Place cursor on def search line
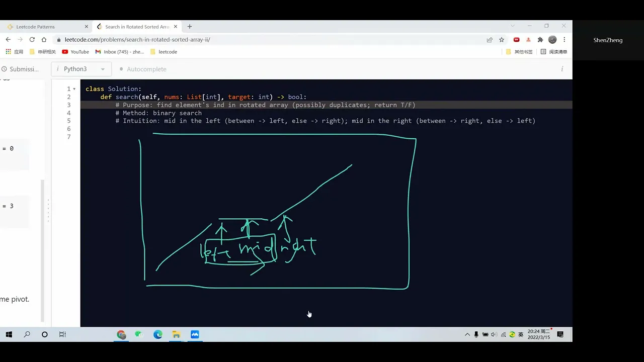644x362 pixels. click(203, 97)
